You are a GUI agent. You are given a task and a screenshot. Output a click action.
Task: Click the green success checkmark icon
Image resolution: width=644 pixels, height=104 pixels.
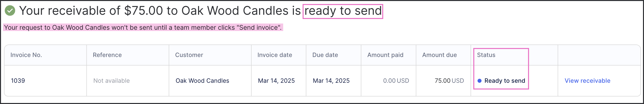coord(10,10)
